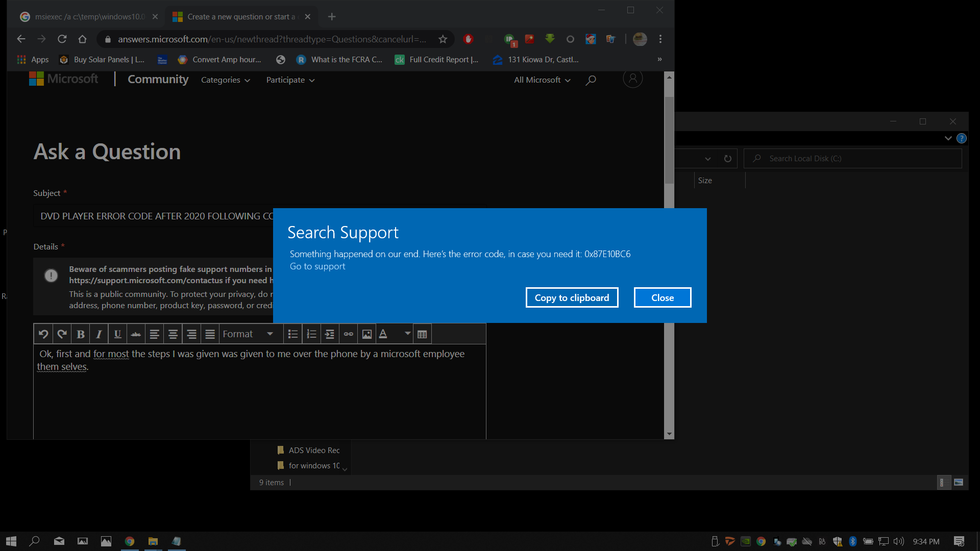Open Buy Solar Panels bookmark
The image size is (980, 551).
[102, 60]
